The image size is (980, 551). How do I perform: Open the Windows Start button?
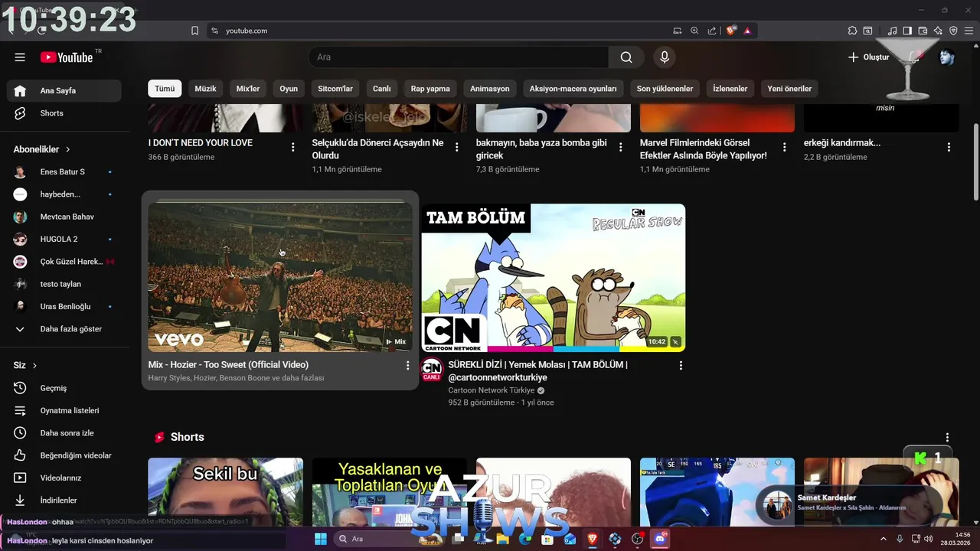320,539
